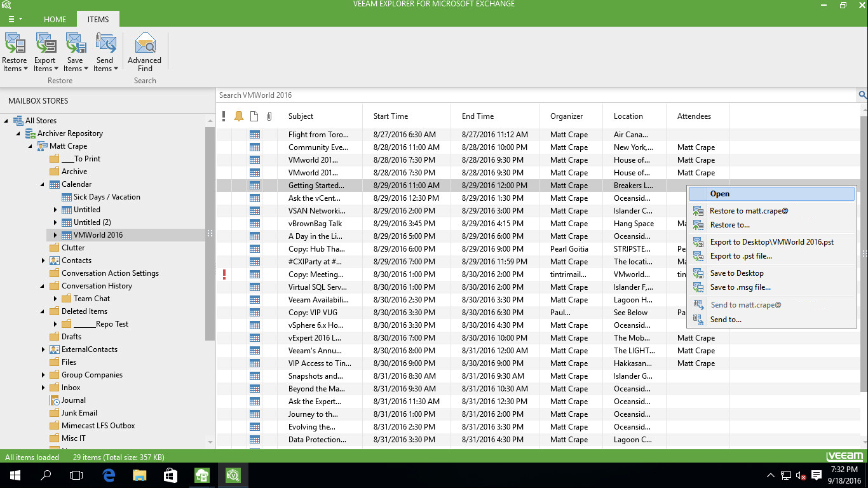Screen dimensions: 868x488
Task: Open Task View on taskbar
Action: pyautogui.click(x=76, y=475)
